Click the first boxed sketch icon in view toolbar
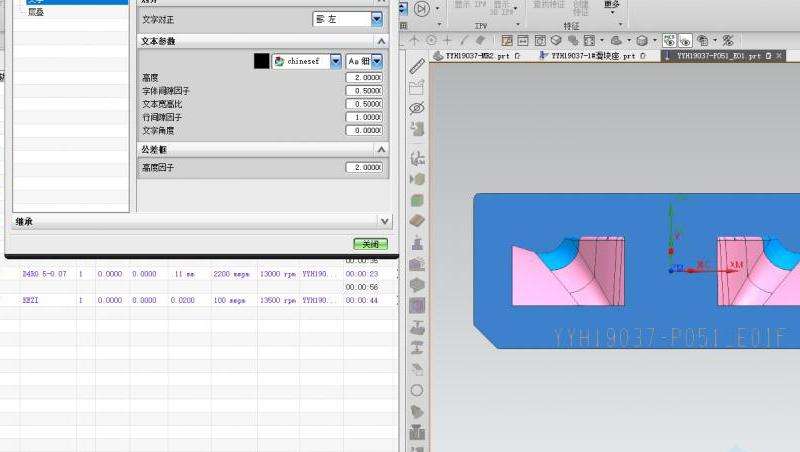The width and height of the screenshot is (800, 452). tap(507, 41)
